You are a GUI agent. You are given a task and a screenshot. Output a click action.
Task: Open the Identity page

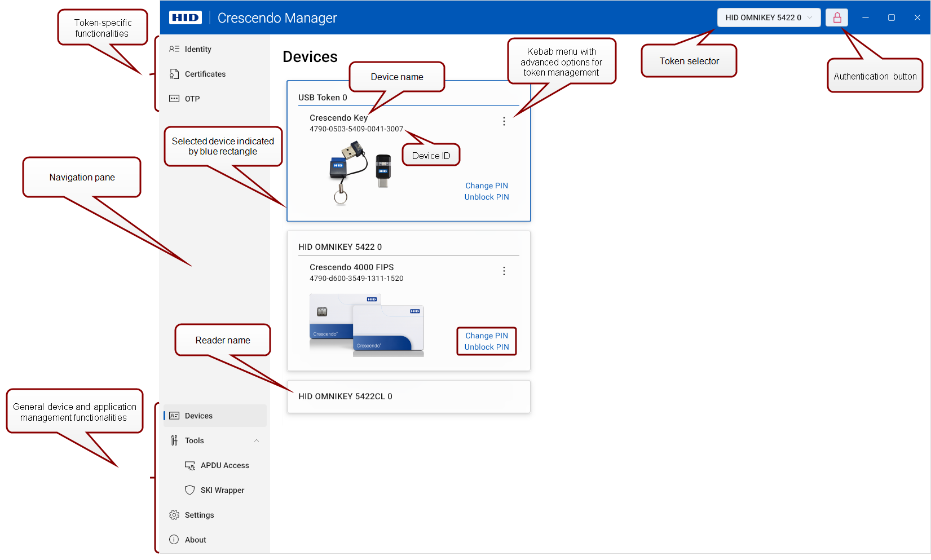pos(215,49)
